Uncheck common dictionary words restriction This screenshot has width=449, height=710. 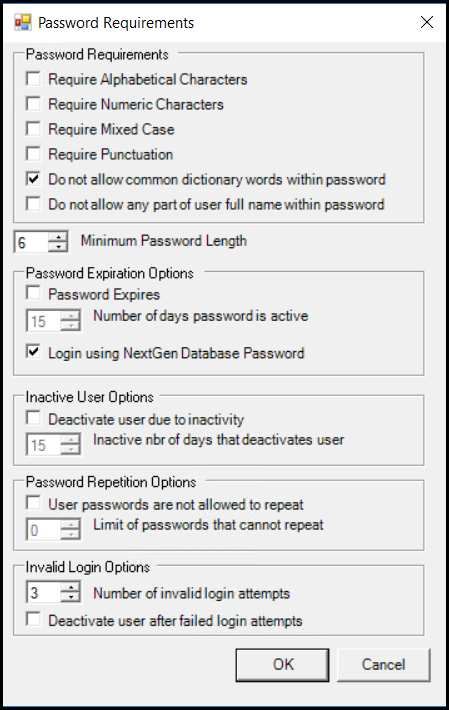pyautogui.click(x=33, y=179)
